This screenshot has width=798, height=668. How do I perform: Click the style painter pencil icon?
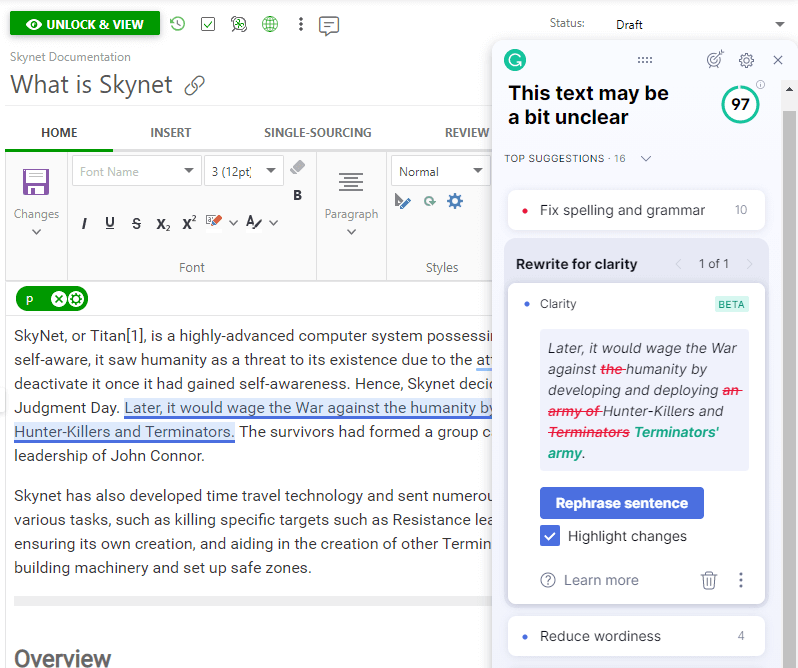pos(402,201)
